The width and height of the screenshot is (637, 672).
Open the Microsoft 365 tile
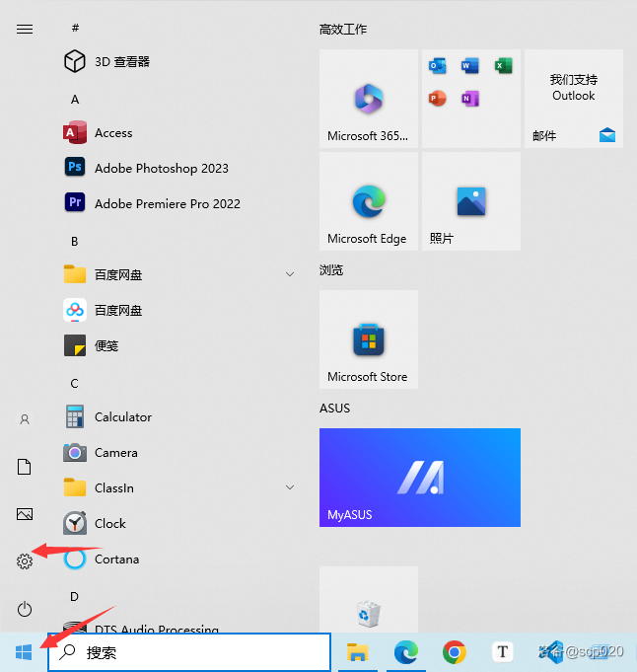369,99
